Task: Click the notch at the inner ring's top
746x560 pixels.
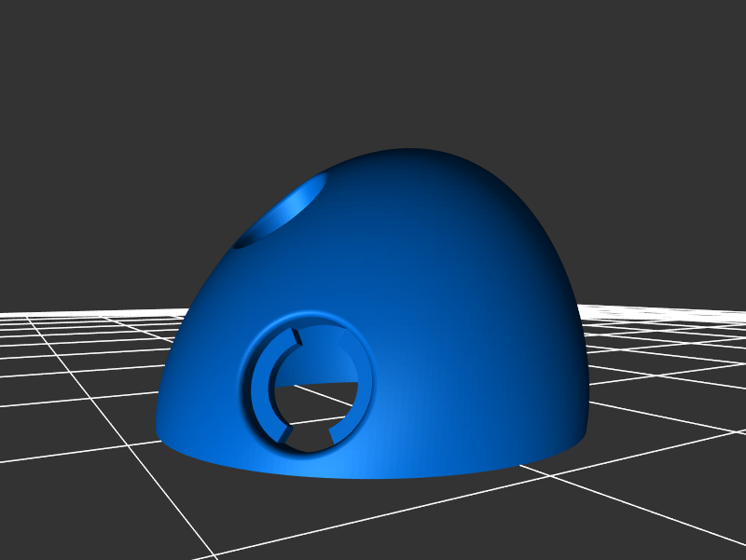Action: [x=297, y=337]
